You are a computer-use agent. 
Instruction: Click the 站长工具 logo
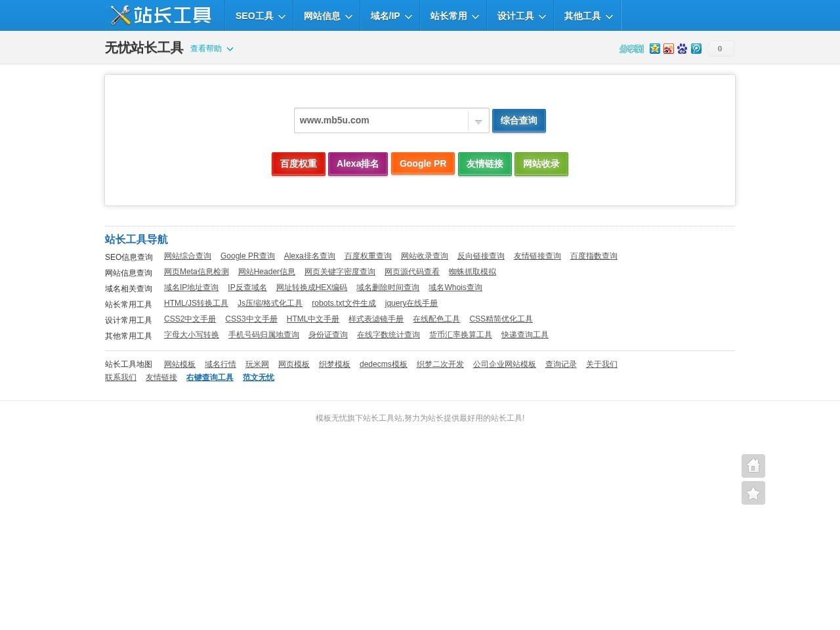(161, 15)
